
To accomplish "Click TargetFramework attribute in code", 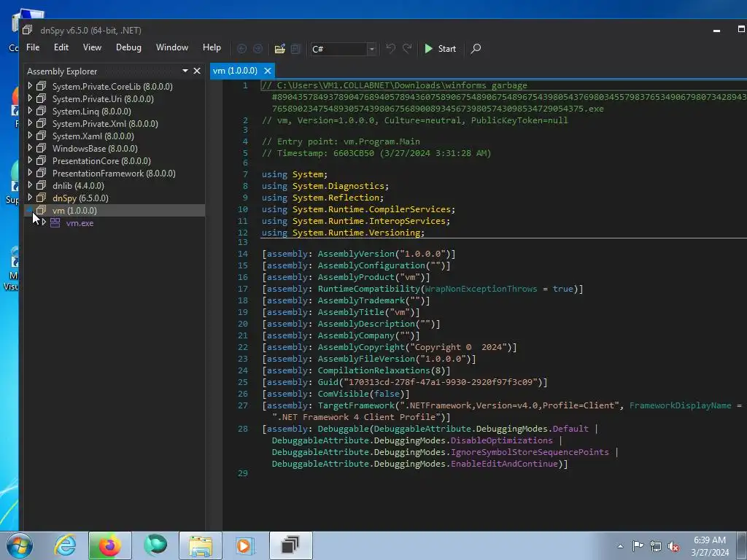I will click(356, 405).
